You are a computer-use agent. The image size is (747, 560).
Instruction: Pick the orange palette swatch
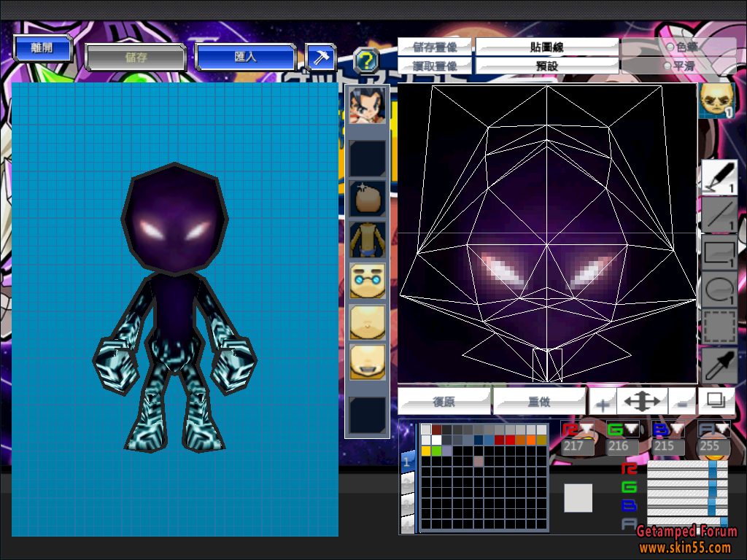tap(531, 440)
